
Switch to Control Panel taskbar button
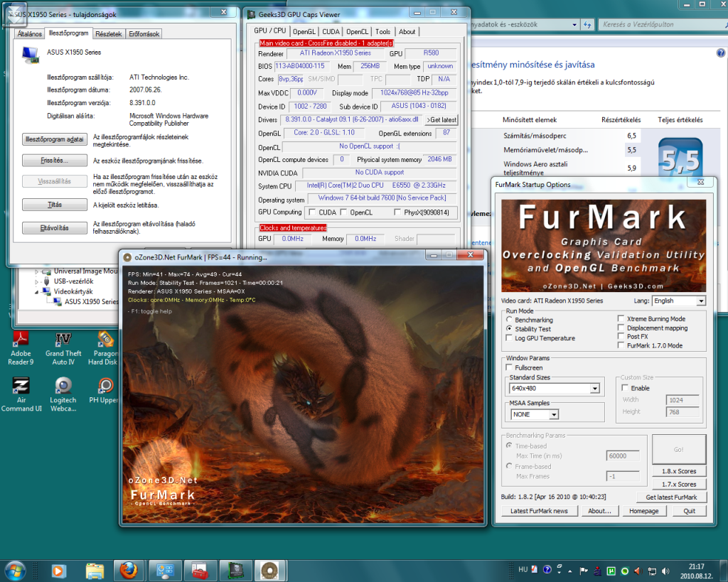pyautogui.click(x=165, y=571)
